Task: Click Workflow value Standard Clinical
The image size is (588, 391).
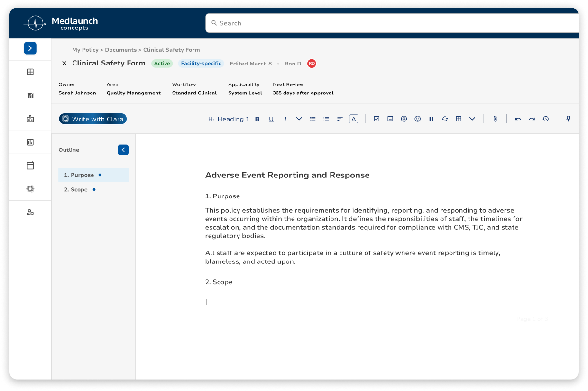Action: coord(194,93)
